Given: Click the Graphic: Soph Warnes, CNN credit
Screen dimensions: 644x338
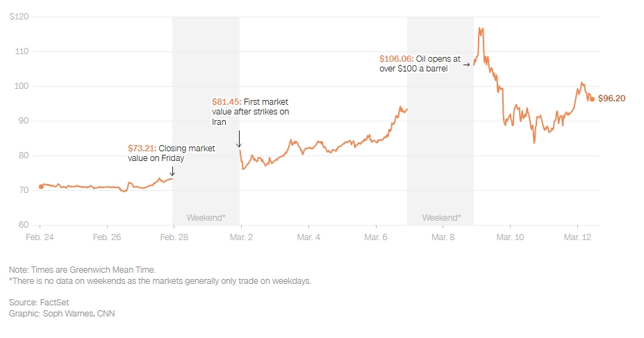Looking at the screenshot, I should (62, 314).
